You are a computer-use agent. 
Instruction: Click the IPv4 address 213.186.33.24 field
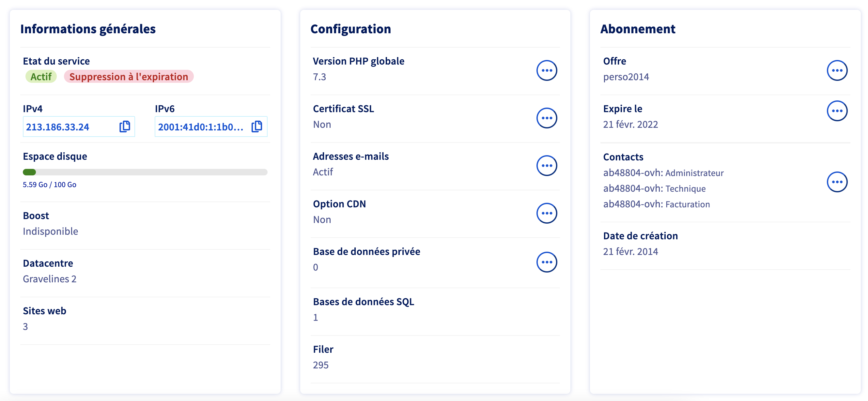(58, 127)
